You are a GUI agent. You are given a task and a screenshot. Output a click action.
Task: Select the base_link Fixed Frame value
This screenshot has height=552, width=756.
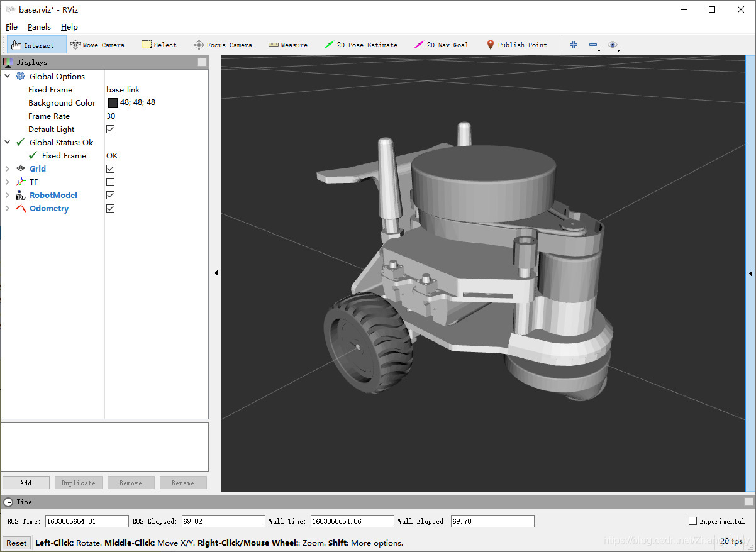[123, 89]
